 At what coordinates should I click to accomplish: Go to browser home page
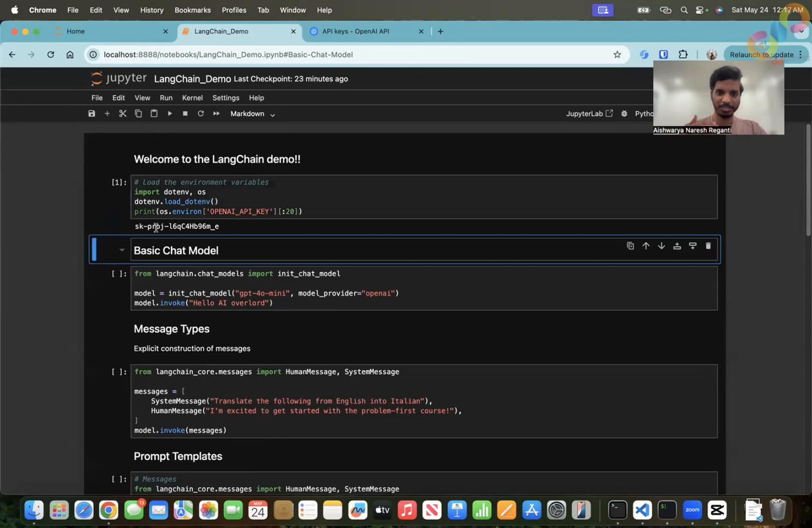pos(70,55)
